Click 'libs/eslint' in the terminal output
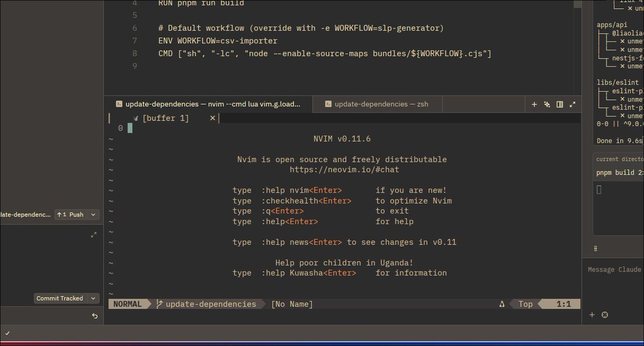Viewport: 644px width, 346px height. point(618,83)
